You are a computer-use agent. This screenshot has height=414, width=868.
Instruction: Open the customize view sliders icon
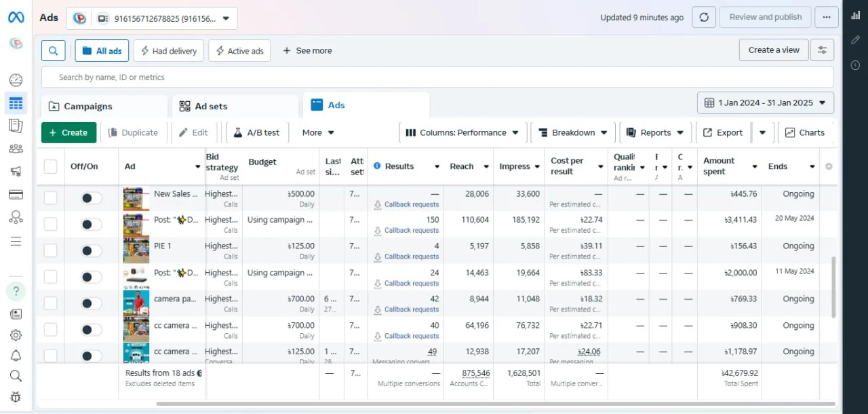[823, 50]
